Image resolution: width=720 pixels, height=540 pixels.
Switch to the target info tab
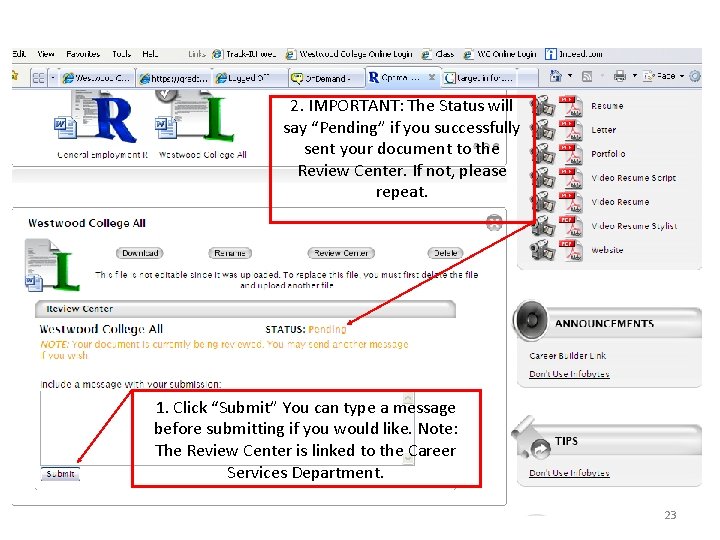pyautogui.click(x=480, y=78)
